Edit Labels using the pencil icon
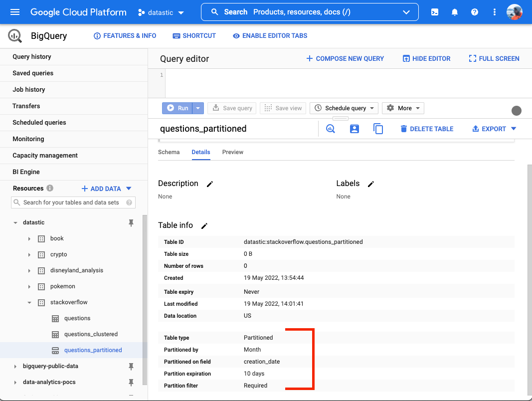 coord(371,184)
